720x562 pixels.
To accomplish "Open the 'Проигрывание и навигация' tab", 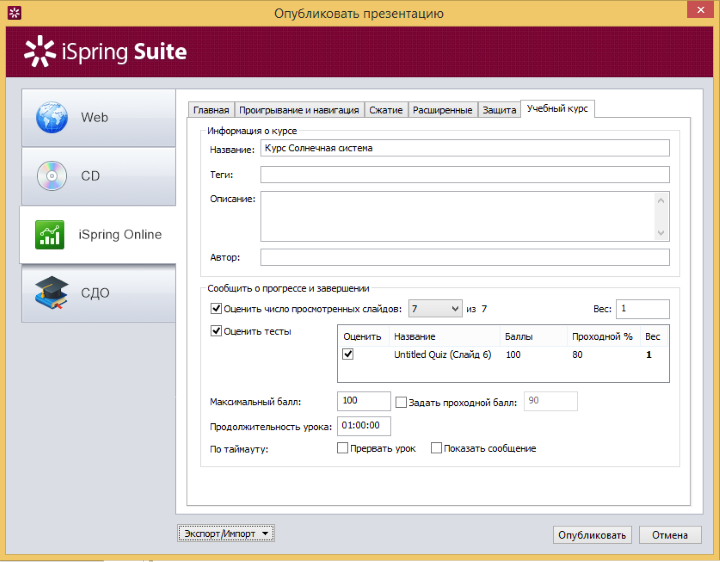I will [299, 110].
